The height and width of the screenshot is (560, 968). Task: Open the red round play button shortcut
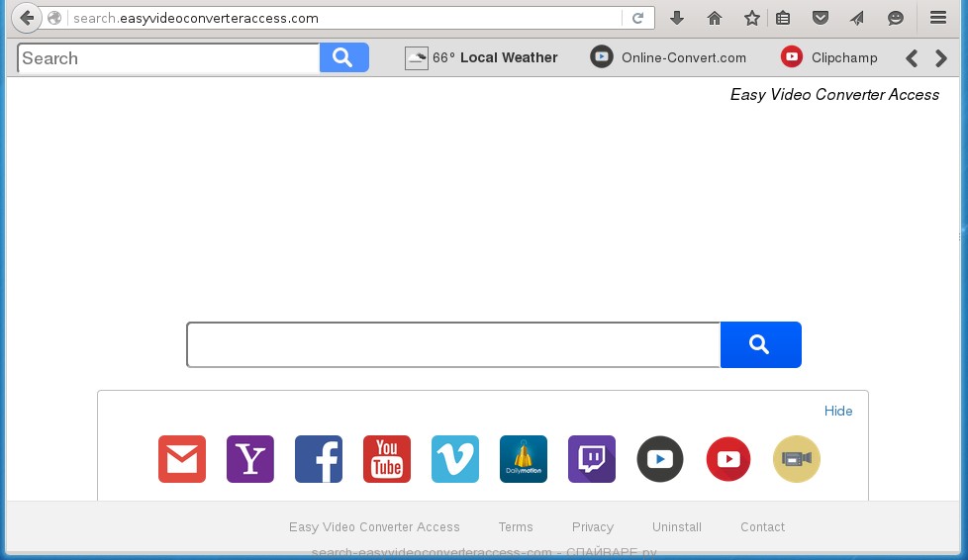728,459
